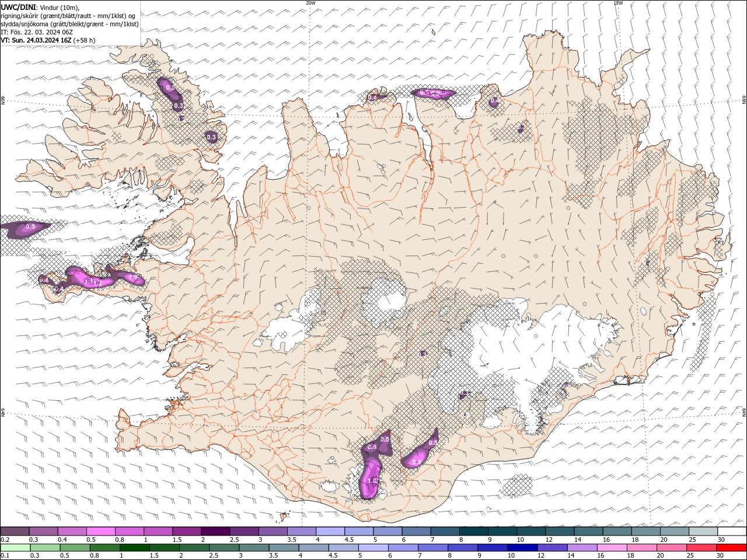Click the dark teal 8–9 snow swatch
Image resolution: width=747 pixels, height=560 pixels.
point(473,531)
